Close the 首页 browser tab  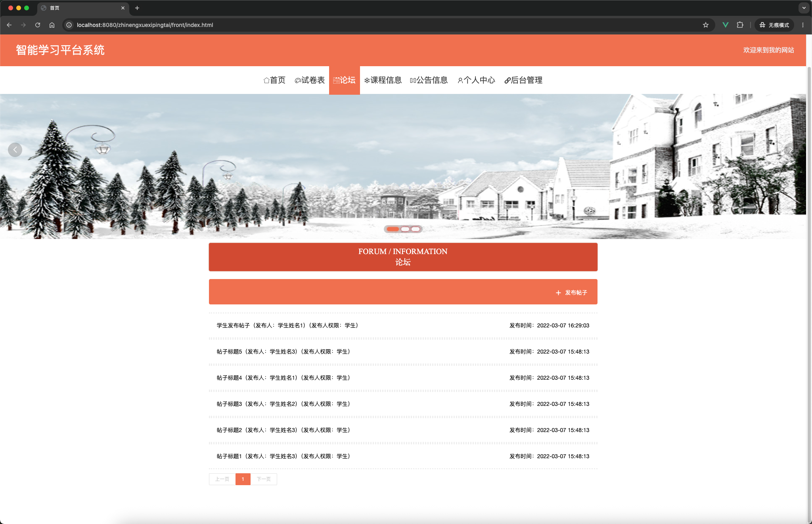[x=123, y=8]
